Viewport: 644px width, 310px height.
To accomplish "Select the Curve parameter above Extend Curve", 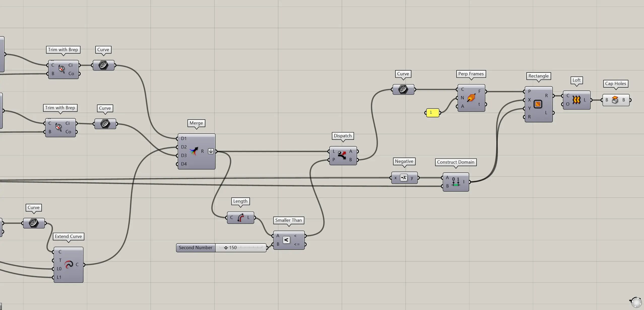I will click(x=34, y=223).
